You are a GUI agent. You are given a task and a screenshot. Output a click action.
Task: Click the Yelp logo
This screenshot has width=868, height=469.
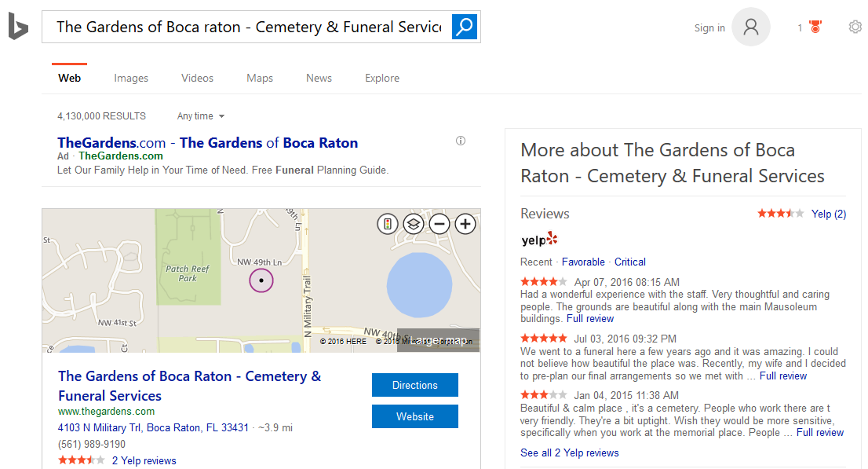click(539, 240)
